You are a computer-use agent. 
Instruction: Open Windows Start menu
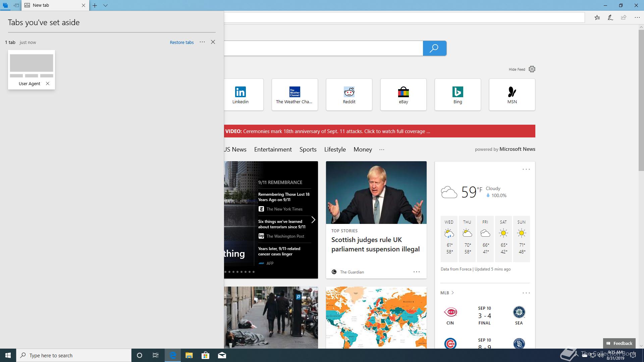[x=8, y=355]
